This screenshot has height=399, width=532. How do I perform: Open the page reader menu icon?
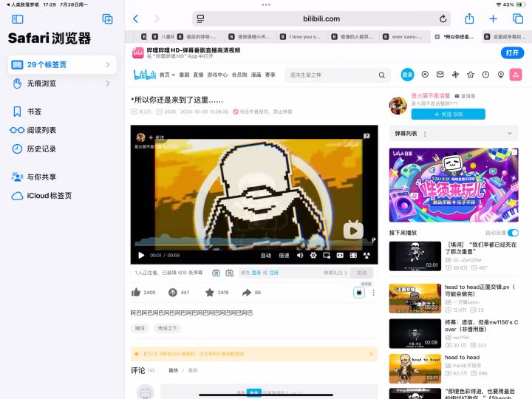200,18
